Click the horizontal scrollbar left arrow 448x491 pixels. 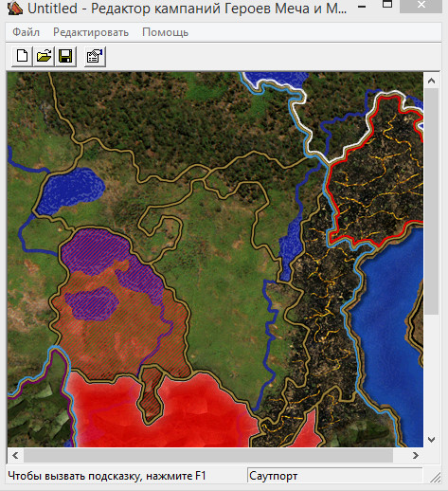point(15,455)
